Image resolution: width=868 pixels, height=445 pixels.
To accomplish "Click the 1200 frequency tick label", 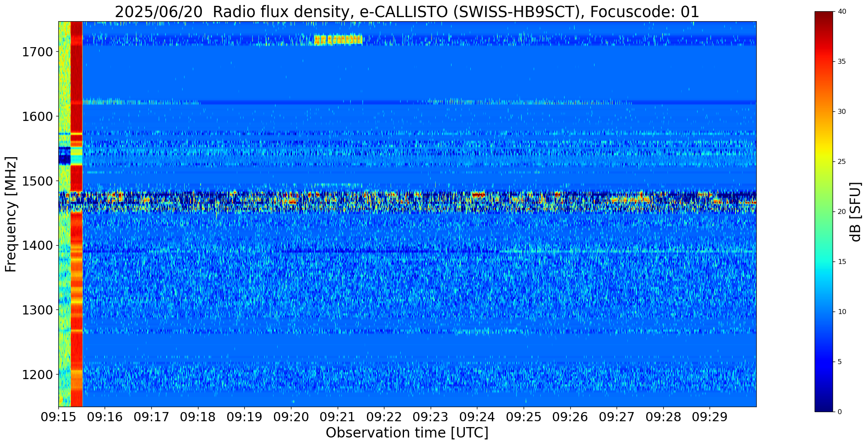I will [38, 375].
